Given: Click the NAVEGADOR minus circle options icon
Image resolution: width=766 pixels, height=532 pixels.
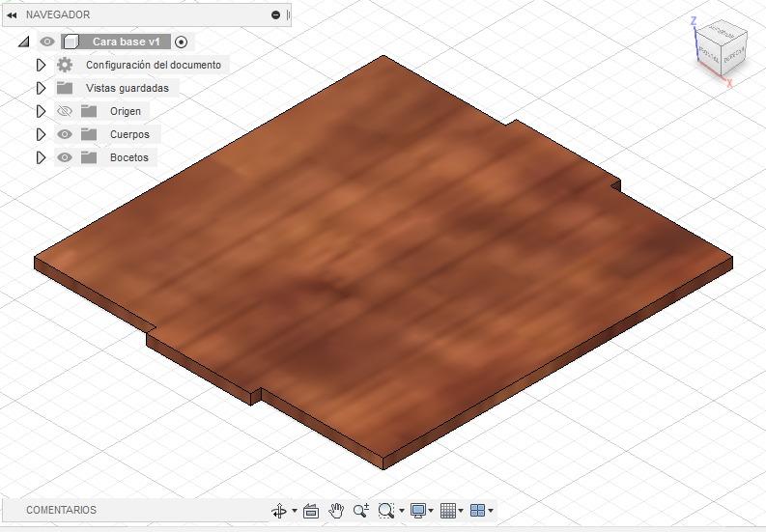Looking at the screenshot, I should pyautogui.click(x=275, y=15).
